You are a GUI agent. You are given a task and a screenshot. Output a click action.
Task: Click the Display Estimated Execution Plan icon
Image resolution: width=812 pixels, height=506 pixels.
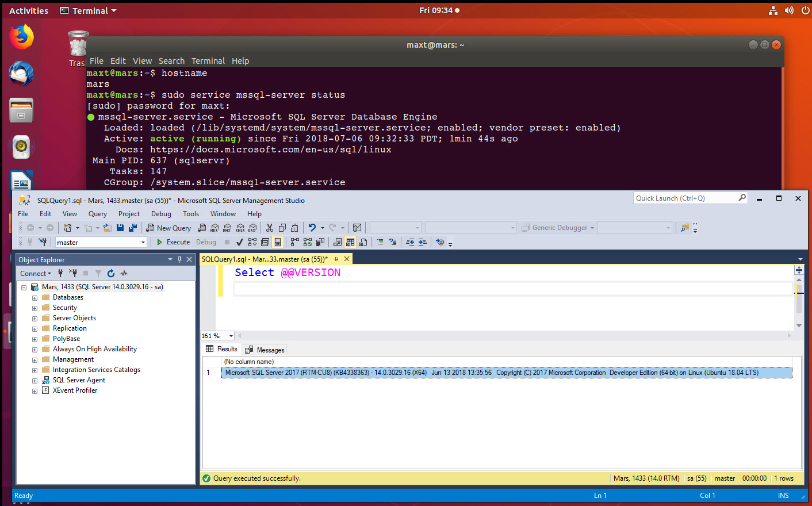point(252,242)
